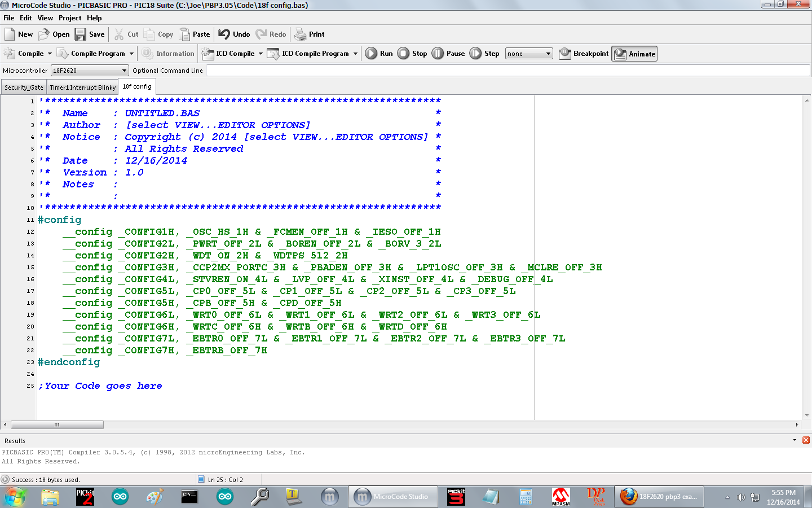
Task: Paste clipboard using Paste toolbar button
Action: [194, 34]
